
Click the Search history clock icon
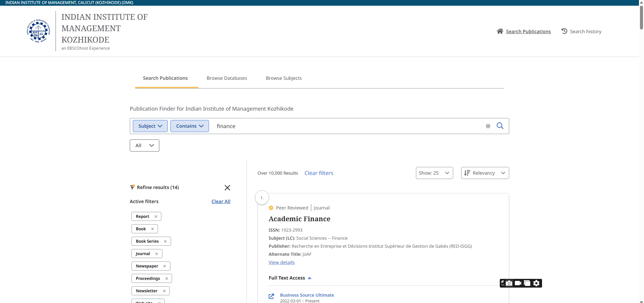pos(564,31)
